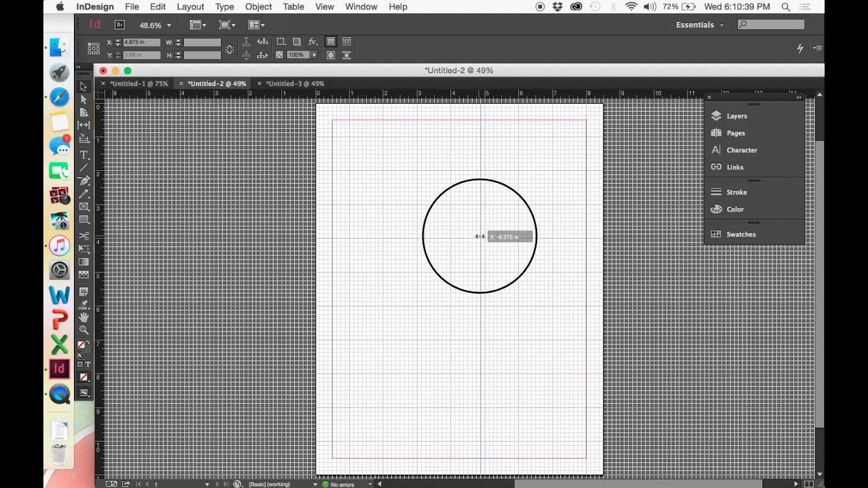Click the reference point locator grid
This screenshot has width=868, height=488.
coord(94,48)
